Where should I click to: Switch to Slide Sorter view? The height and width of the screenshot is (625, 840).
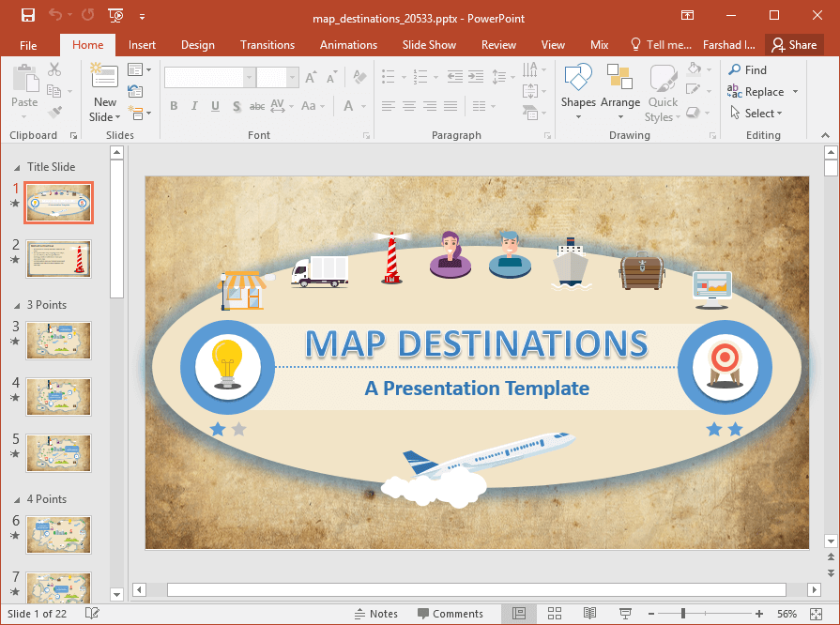point(554,614)
